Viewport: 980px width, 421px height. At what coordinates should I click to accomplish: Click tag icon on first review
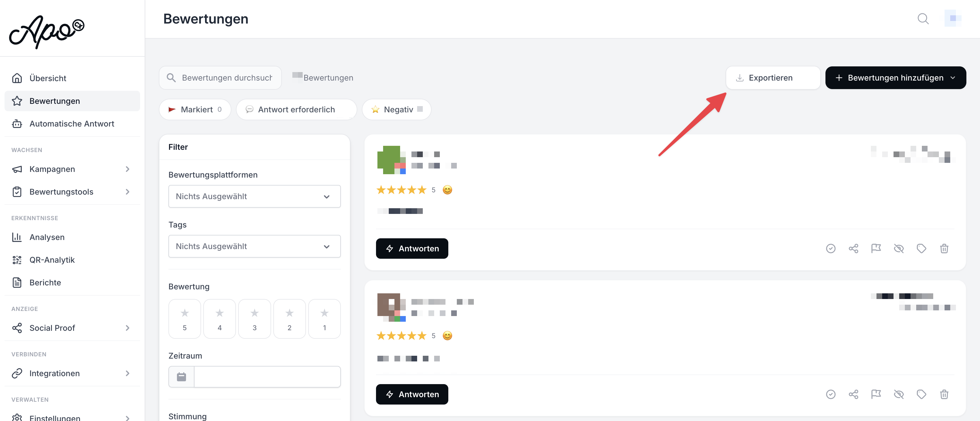click(921, 249)
